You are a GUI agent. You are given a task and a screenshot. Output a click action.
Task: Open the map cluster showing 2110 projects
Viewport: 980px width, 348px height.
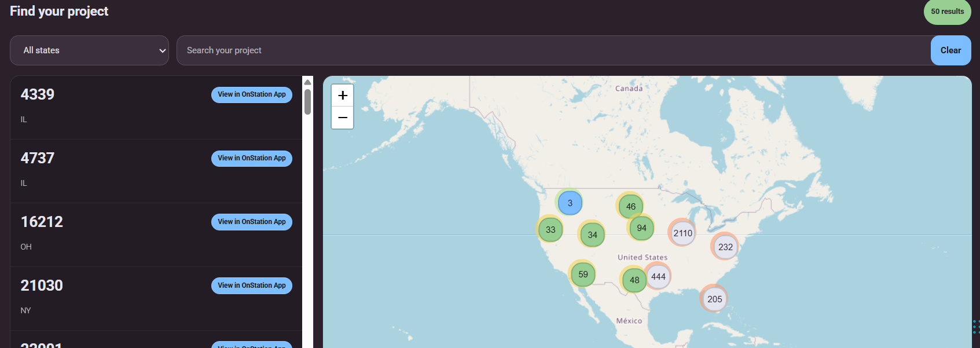(x=682, y=233)
